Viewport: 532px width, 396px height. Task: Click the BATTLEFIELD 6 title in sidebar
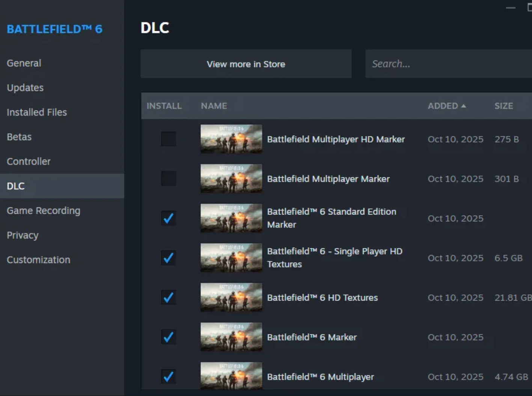pyautogui.click(x=54, y=29)
